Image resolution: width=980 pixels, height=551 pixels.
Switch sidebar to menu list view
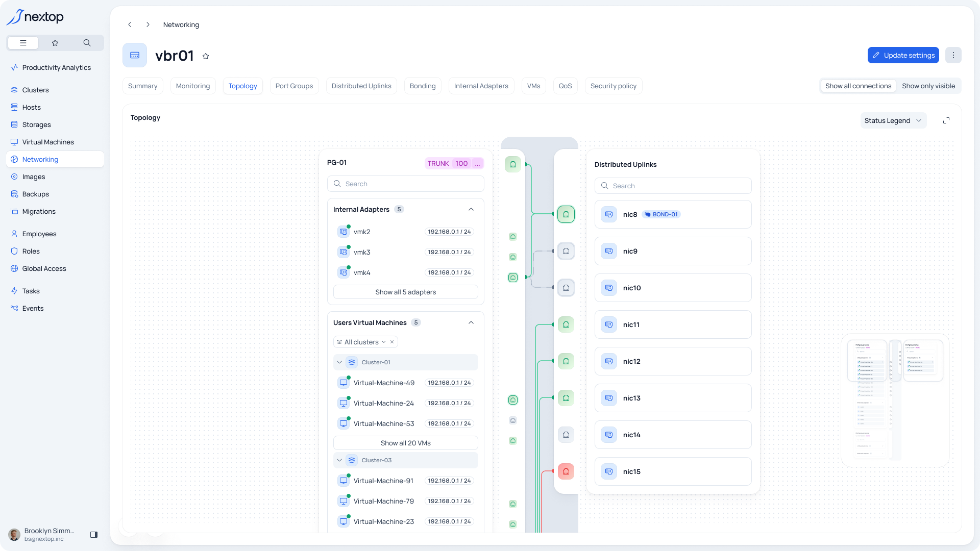23,43
